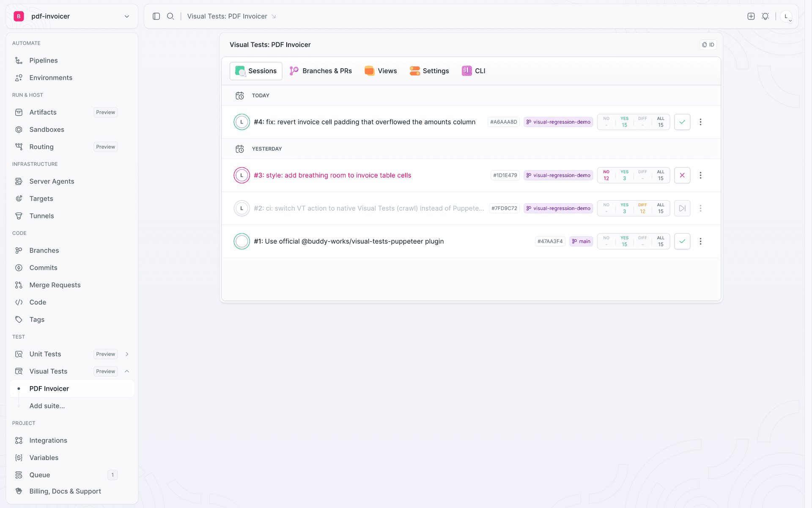Click the notifications bell icon

(x=765, y=16)
